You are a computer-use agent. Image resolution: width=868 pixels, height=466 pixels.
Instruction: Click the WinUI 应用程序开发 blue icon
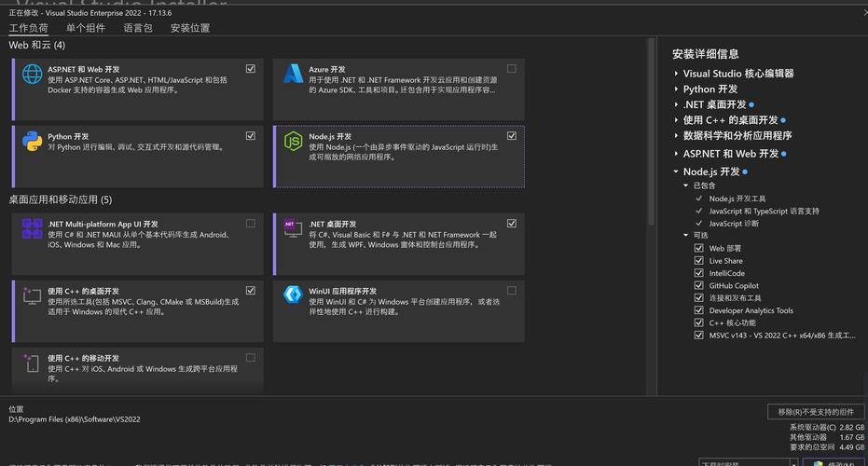pyautogui.click(x=293, y=295)
